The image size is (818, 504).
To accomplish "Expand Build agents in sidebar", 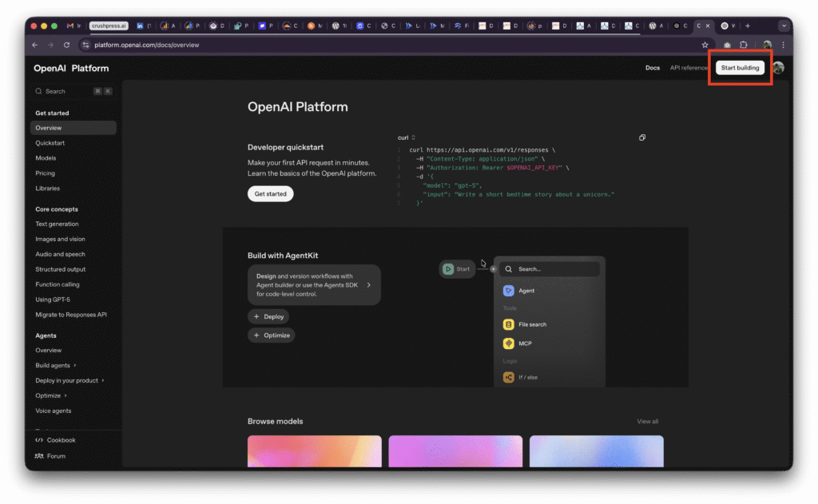I will click(56, 365).
